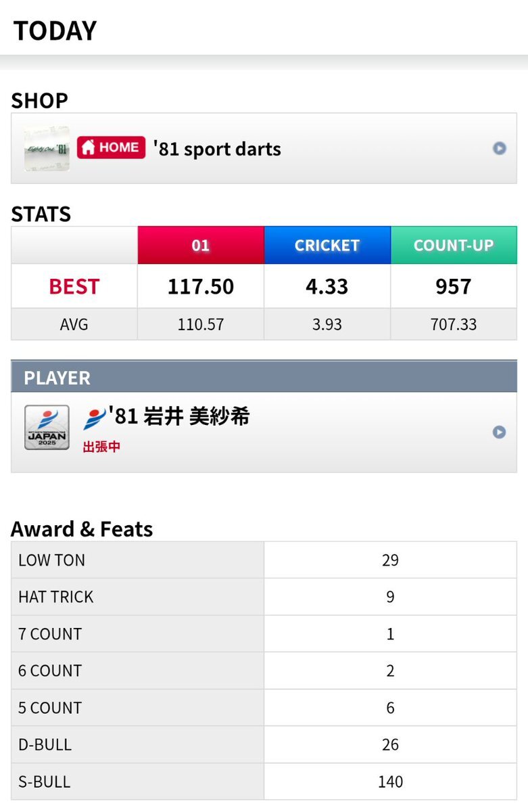
Task: Click the HAT TRICK award row
Action: (x=264, y=597)
